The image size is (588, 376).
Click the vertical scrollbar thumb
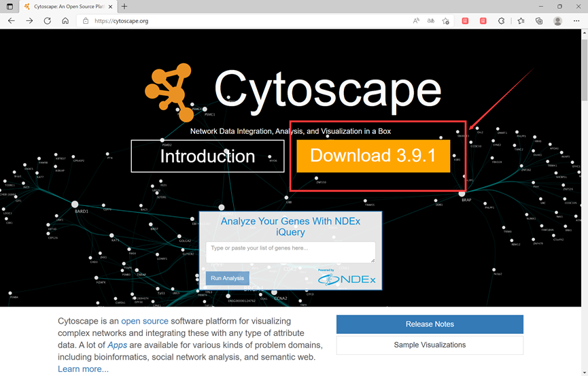pos(585,69)
